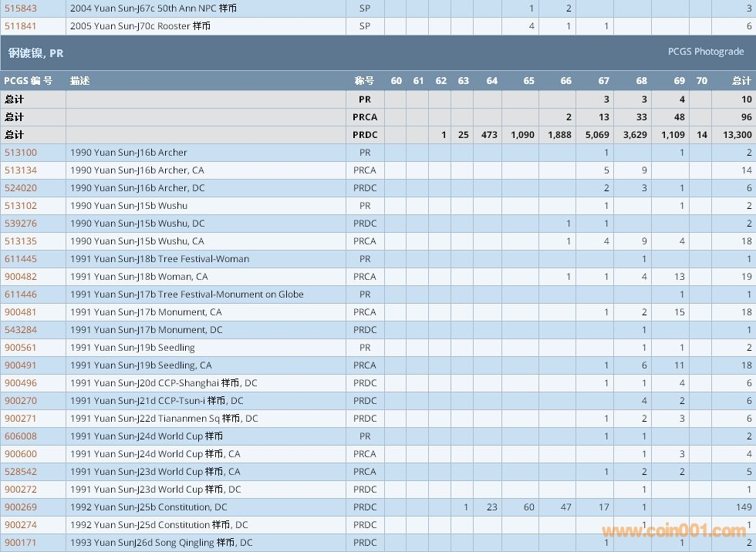This screenshot has height=552, width=756.
Task: Click the '钢镀镍, PR' section heading
Action: 35,53
